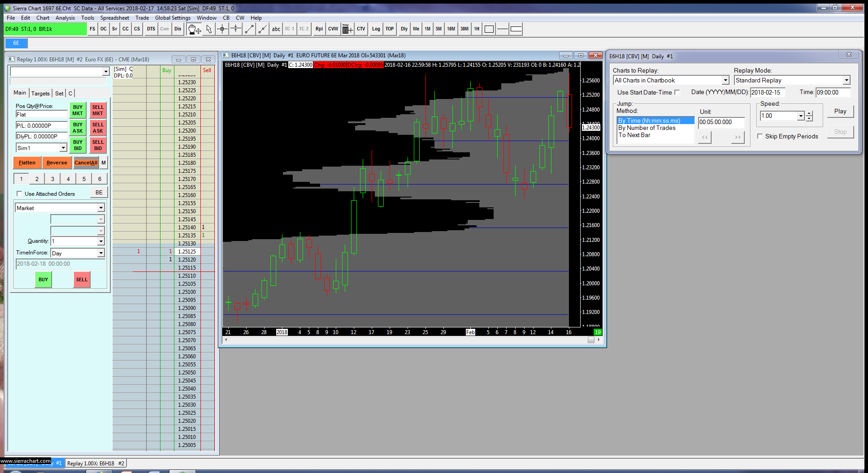868x473 pixels.
Task: Select the extending rectangle tool
Action: 516,29
